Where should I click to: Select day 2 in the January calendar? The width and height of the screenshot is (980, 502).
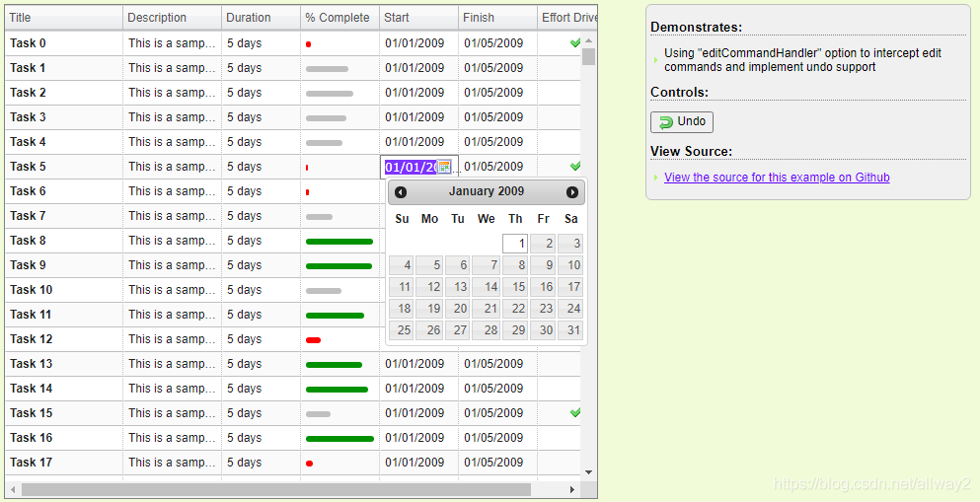[x=543, y=244]
